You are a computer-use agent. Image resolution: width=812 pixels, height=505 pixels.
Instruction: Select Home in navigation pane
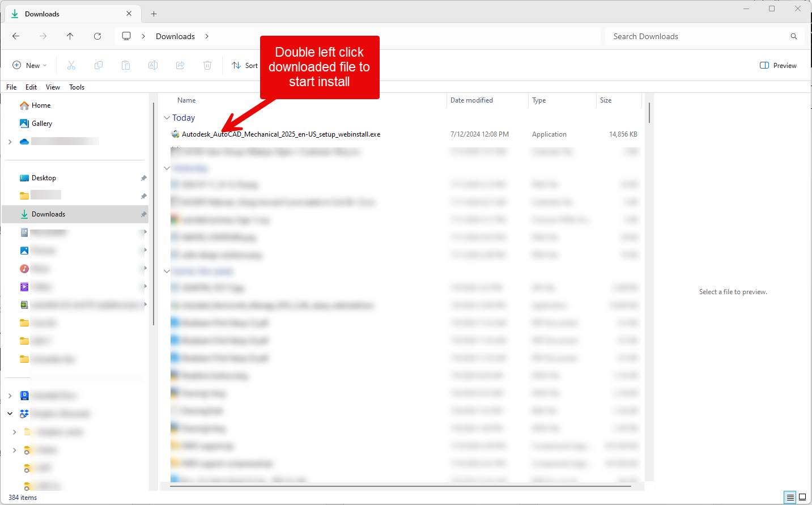41,105
